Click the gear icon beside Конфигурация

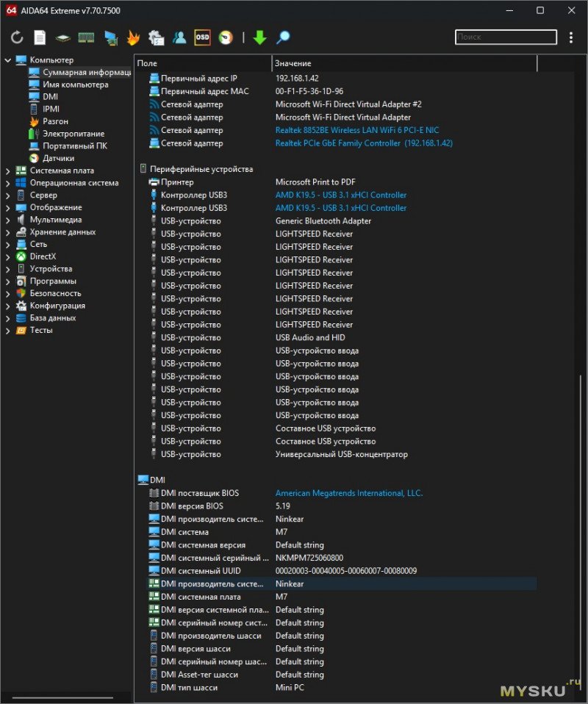pos(21,305)
